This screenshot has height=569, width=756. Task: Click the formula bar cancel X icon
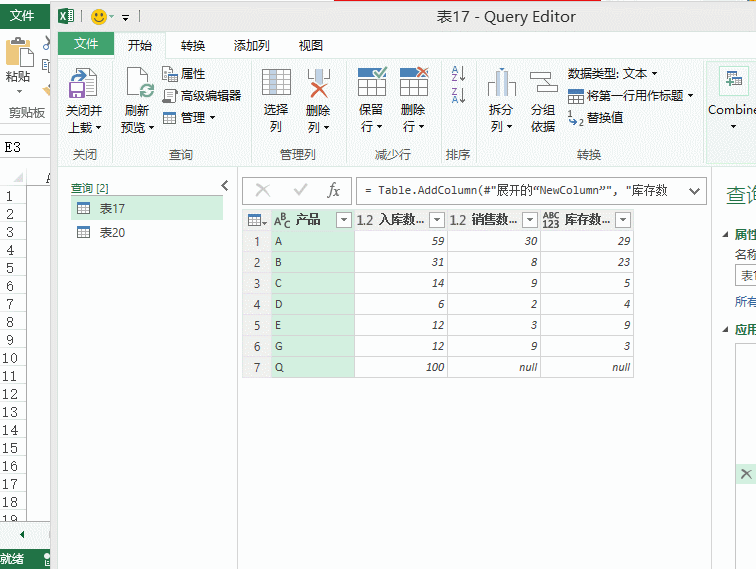pos(263,190)
